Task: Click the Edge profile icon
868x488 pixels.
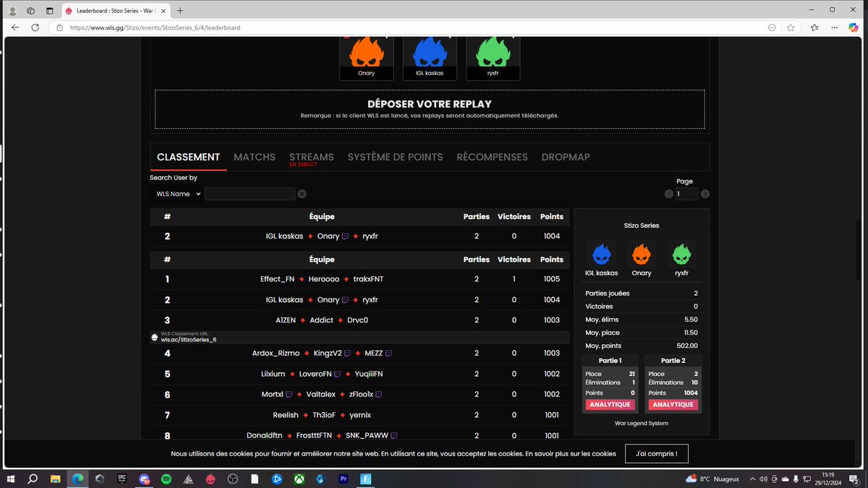Action: [x=12, y=10]
